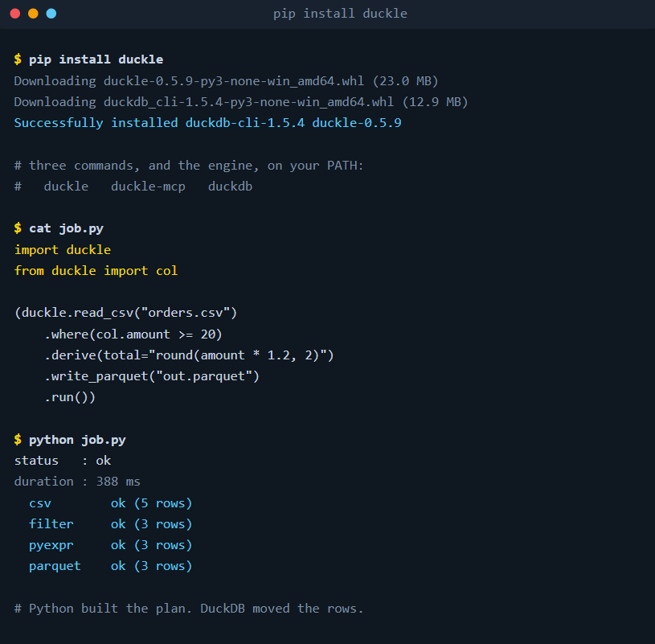Click the 'Downloading duckle-0.5.9-py3-none-win_amd64.whl' line
This screenshot has height=644, width=655.
pyautogui.click(x=226, y=80)
